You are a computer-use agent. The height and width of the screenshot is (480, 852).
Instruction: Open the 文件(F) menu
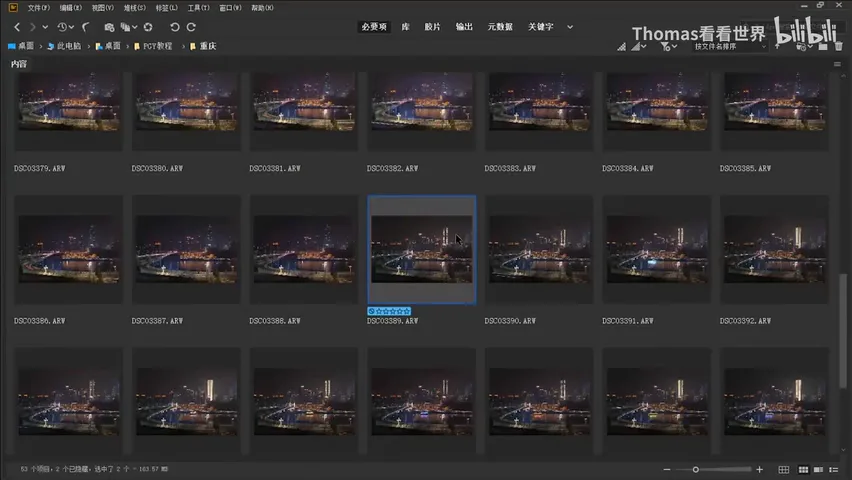coord(39,8)
